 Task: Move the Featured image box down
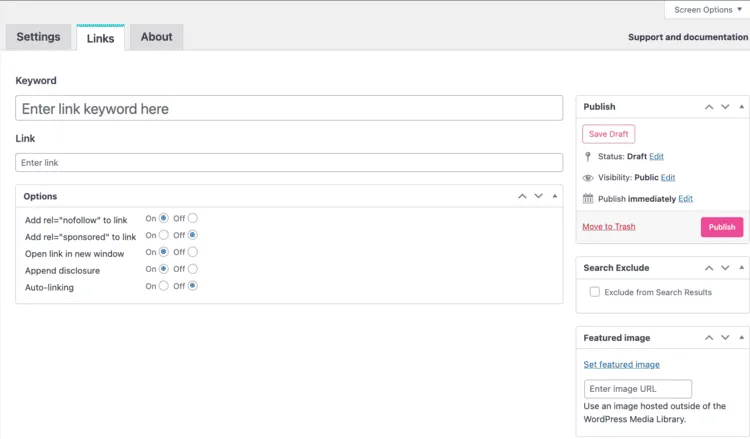(725, 338)
